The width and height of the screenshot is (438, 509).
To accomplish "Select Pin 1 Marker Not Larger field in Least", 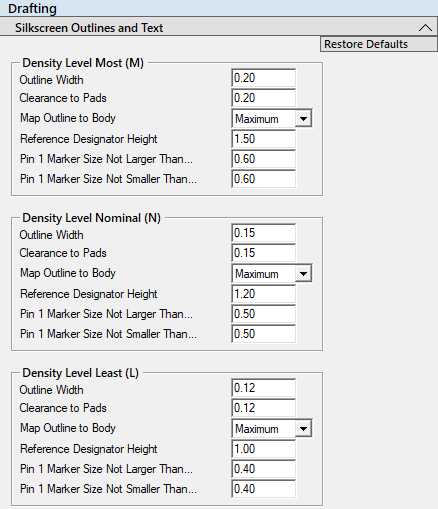I will (263, 469).
